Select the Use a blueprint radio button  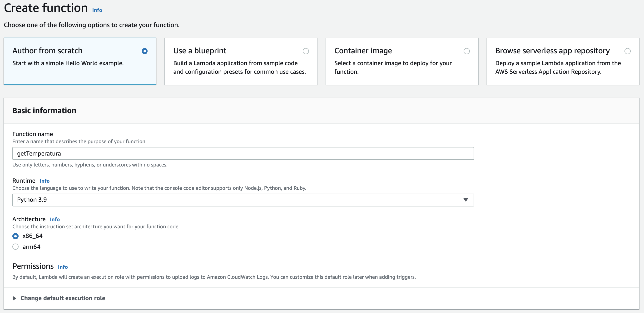click(306, 51)
